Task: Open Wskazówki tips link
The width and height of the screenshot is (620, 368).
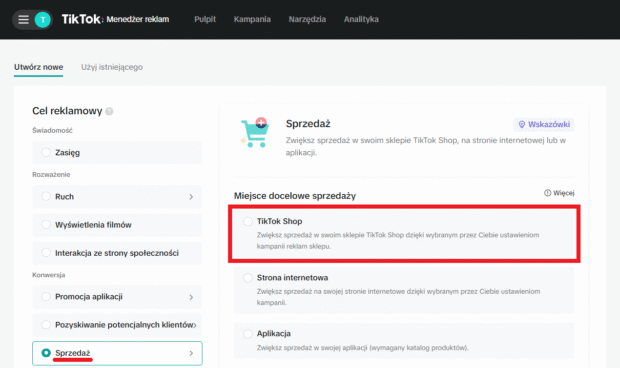Action: tap(544, 125)
